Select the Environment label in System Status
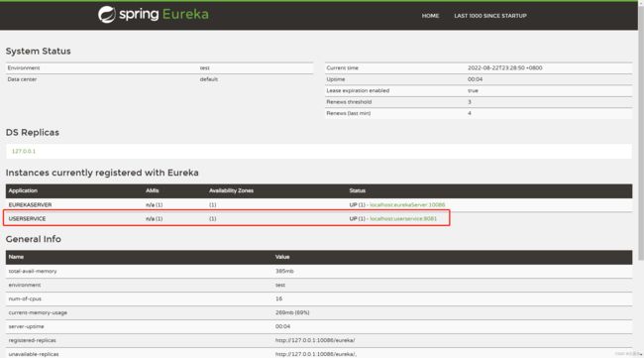The height and width of the screenshot is (358, 644). (24, 67)
